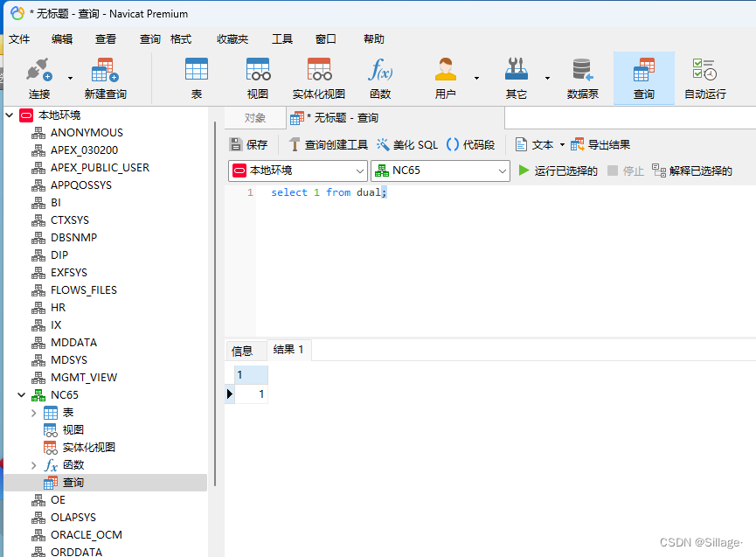
Task: Switch to the 对象 objects tab
Action: point(255,118)
